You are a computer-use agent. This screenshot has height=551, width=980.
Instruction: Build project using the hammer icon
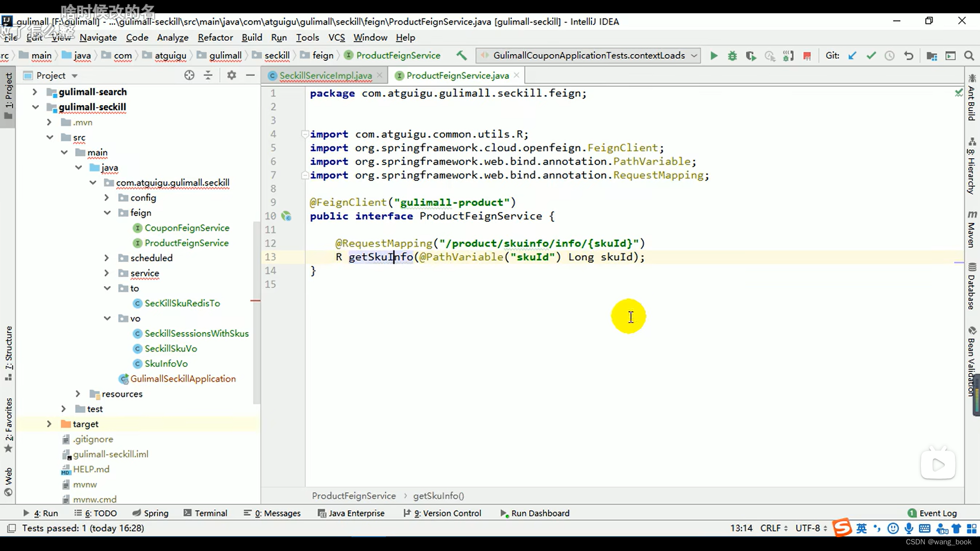pos(461,55)
